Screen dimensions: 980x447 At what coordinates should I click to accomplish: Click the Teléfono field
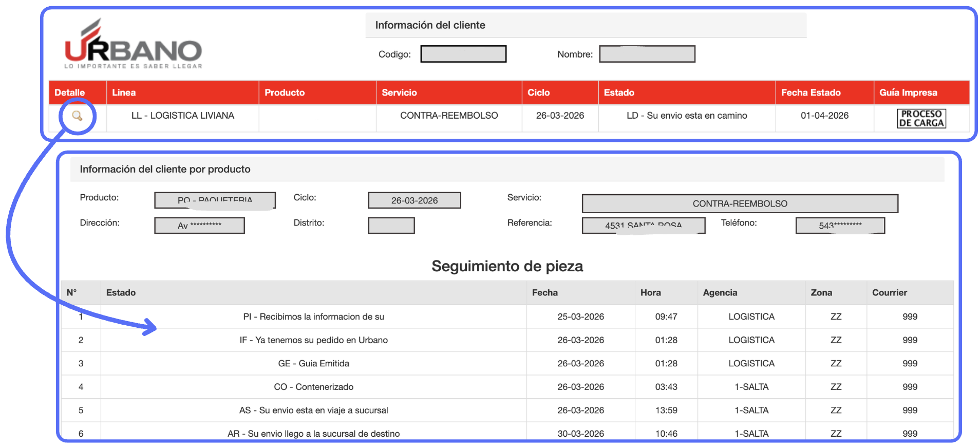click(x=840, y=226)
